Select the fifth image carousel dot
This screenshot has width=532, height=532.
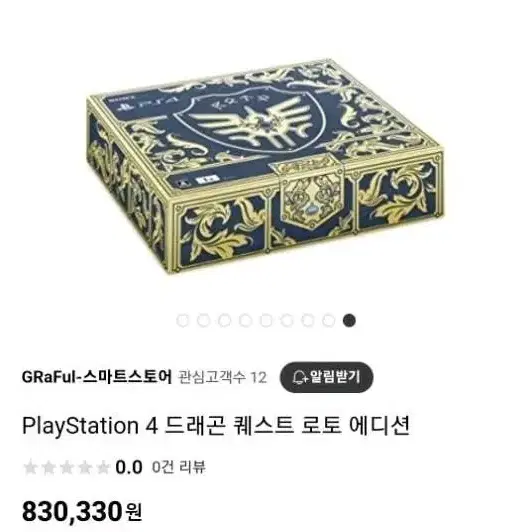[266, 320]
